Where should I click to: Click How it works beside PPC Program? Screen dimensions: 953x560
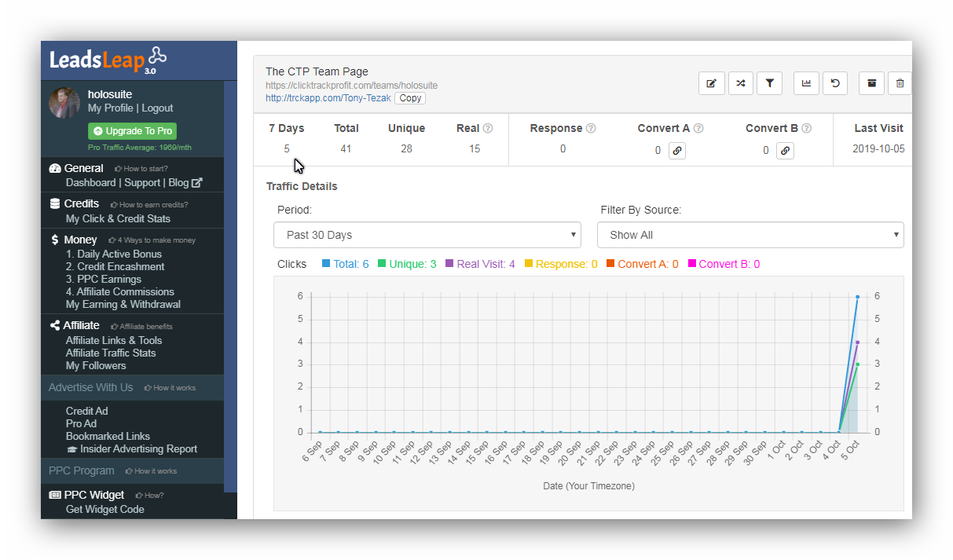coord(152,471)
